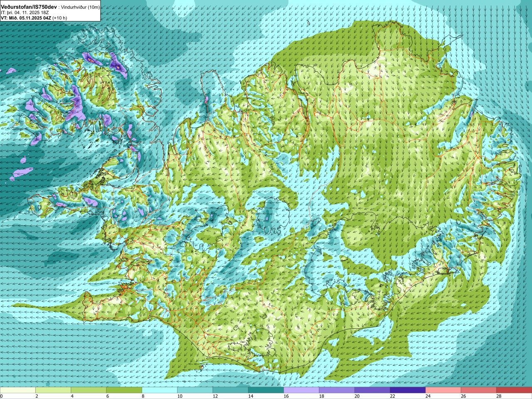The height and width of the screenshot is (399, 532).
Task: Click the legend label '12'
Action: pos(216,396)
